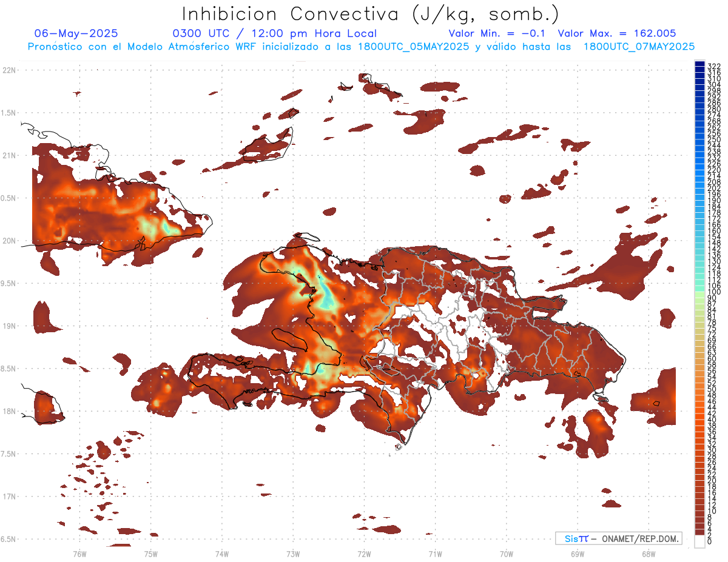
Task: Click the '1800UTC_05MAY2025' initialization time
Action: (413, 46)
